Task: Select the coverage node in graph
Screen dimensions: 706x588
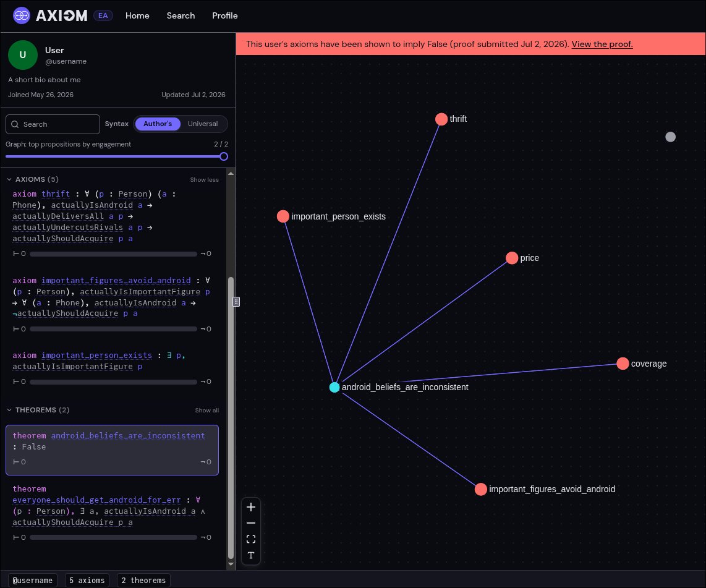Action: tap(623, 364)
